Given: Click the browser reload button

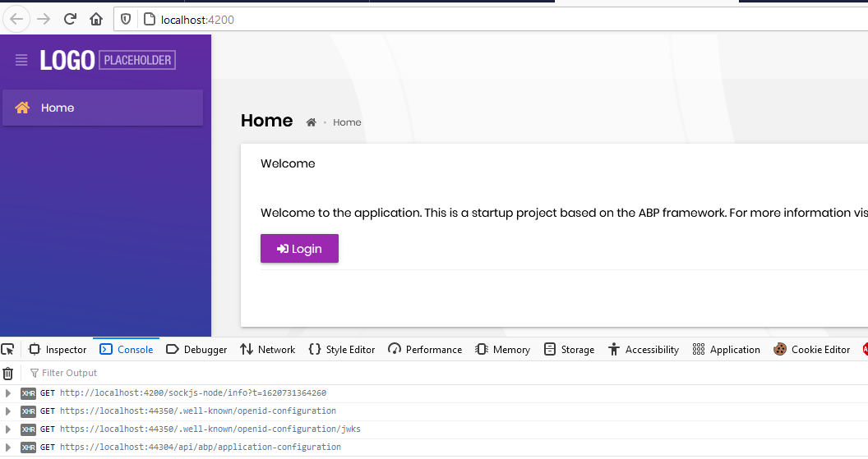Looking at the screenshot, I should [x=71, y=19].
